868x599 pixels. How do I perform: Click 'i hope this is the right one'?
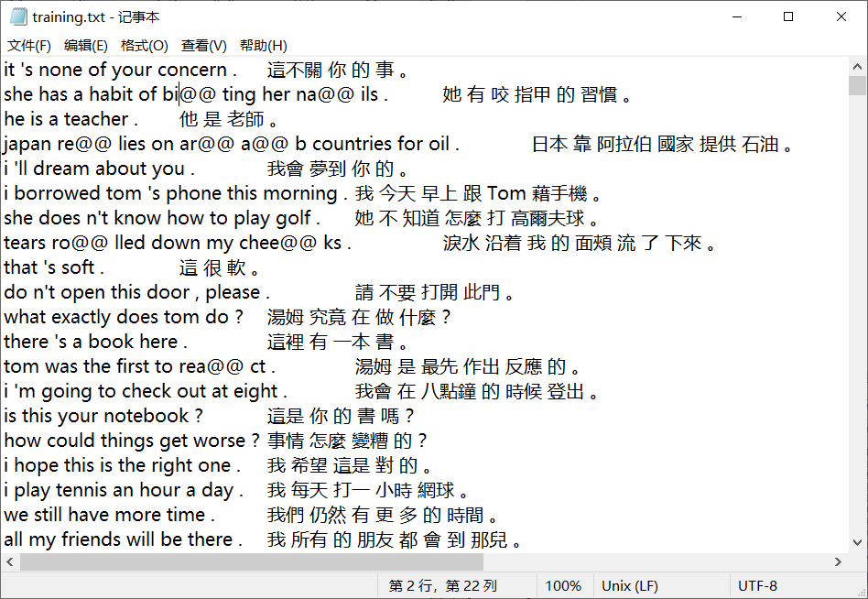click(x=117, y=465)
